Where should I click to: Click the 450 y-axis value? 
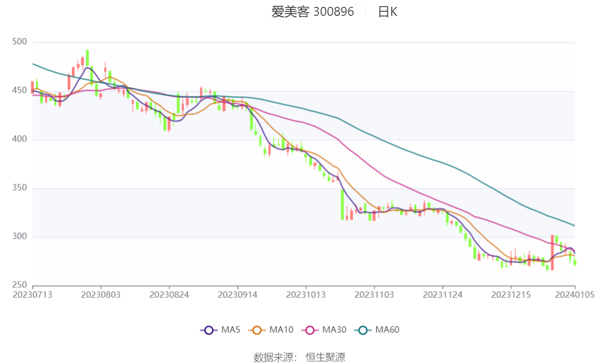coord(20,90)
